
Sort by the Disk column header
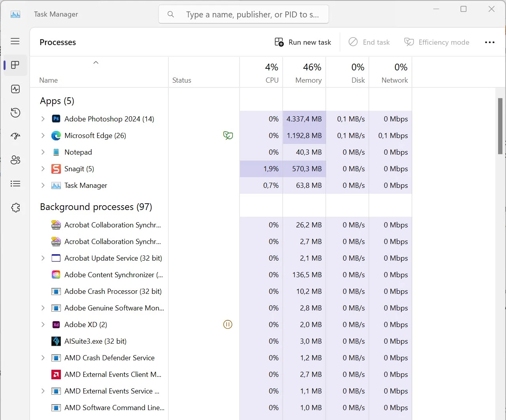point(347,72)
